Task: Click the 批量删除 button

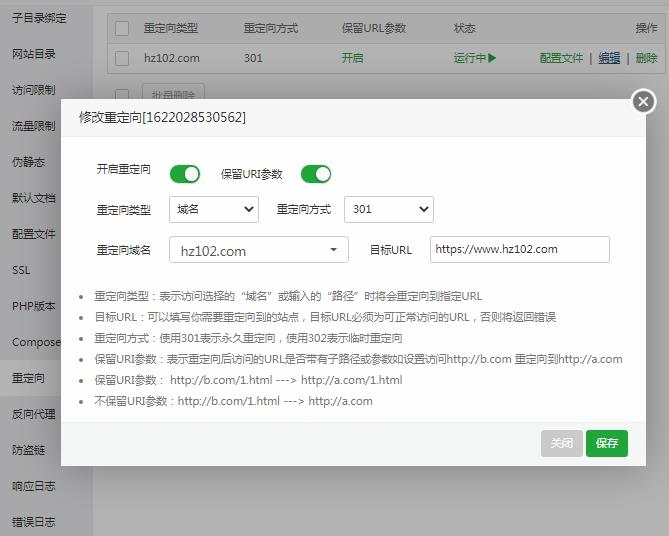Action: click(173, 93)
